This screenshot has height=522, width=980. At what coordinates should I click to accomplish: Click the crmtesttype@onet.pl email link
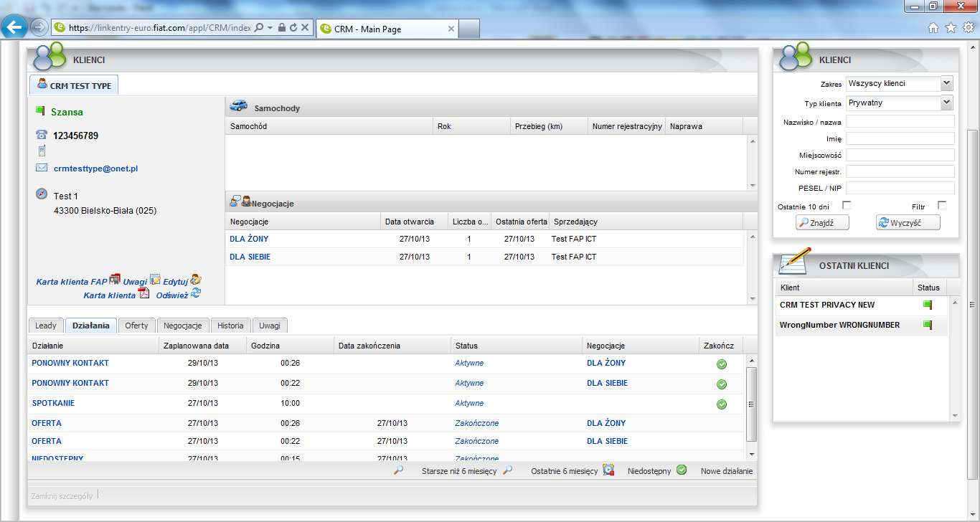click(x=95, y=169)
